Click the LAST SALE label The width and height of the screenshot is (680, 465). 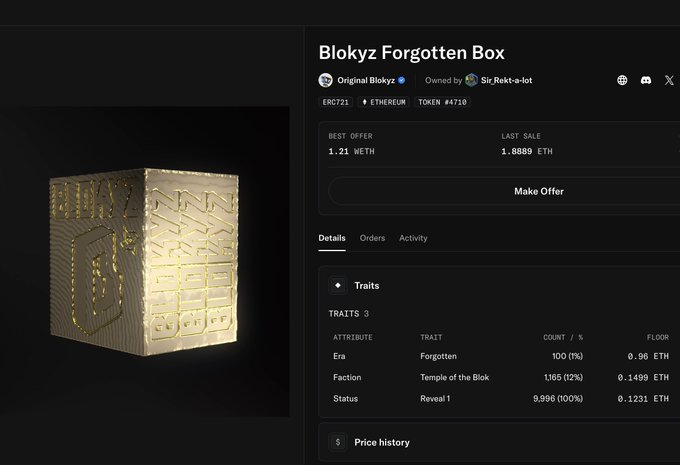pos(521,136)
